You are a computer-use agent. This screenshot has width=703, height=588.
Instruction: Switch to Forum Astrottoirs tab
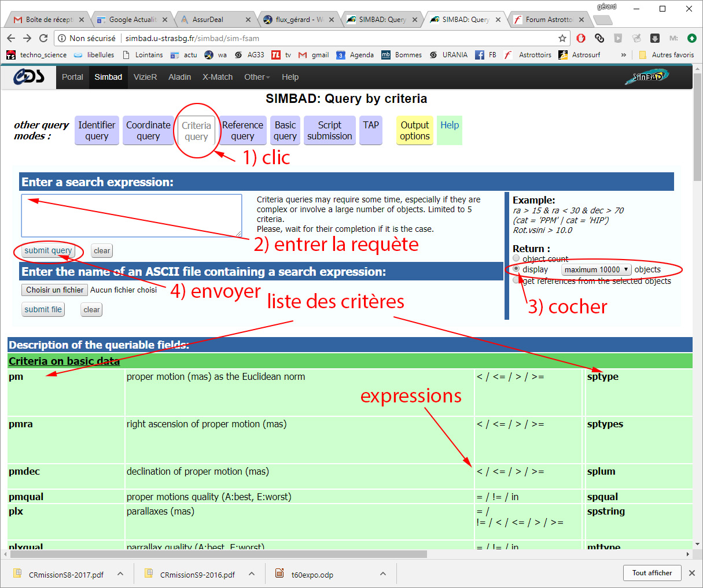coord(549,19)
